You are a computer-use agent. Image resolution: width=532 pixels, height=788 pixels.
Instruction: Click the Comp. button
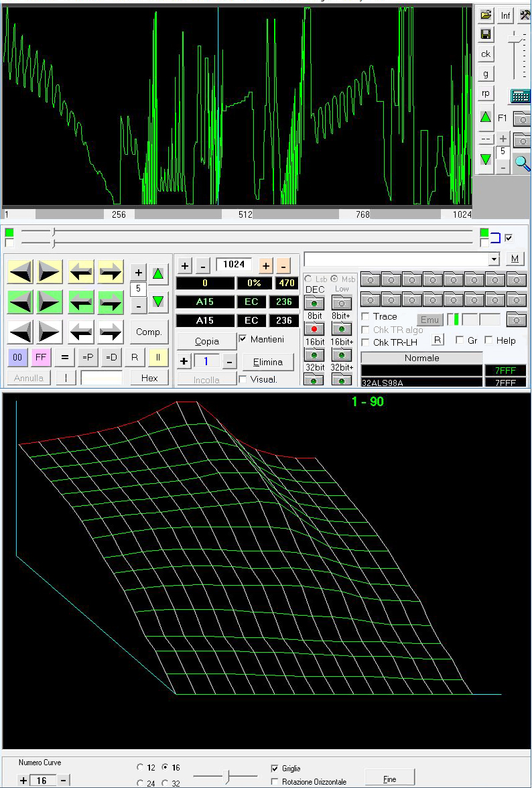[x=149, y=332]
